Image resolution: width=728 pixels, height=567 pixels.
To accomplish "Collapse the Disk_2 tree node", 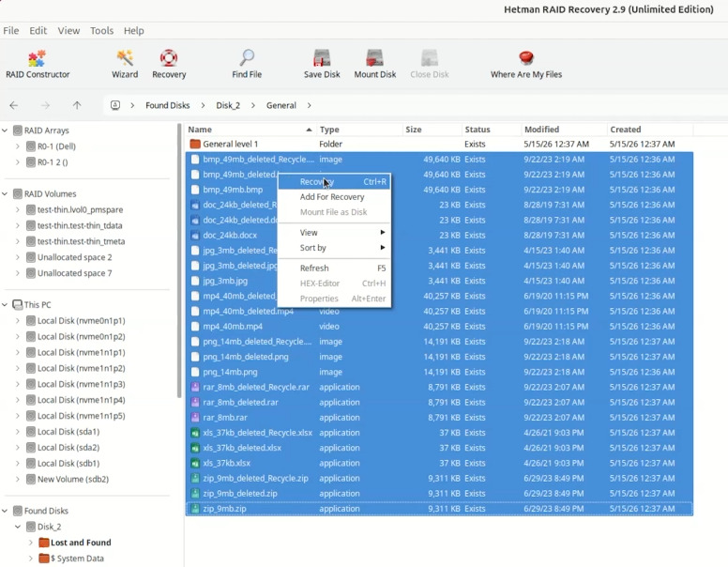I will [18, 527].
